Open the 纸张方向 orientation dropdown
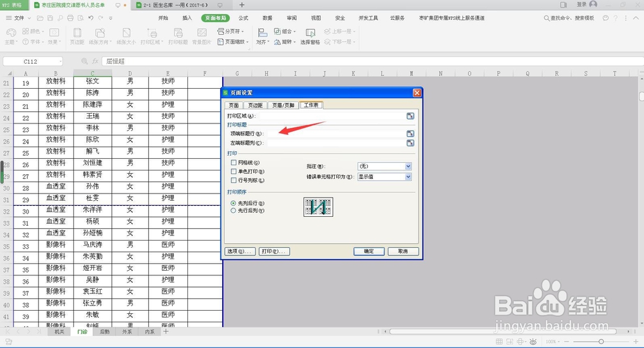This screenshot has width=644, height=348. [100, 36]
